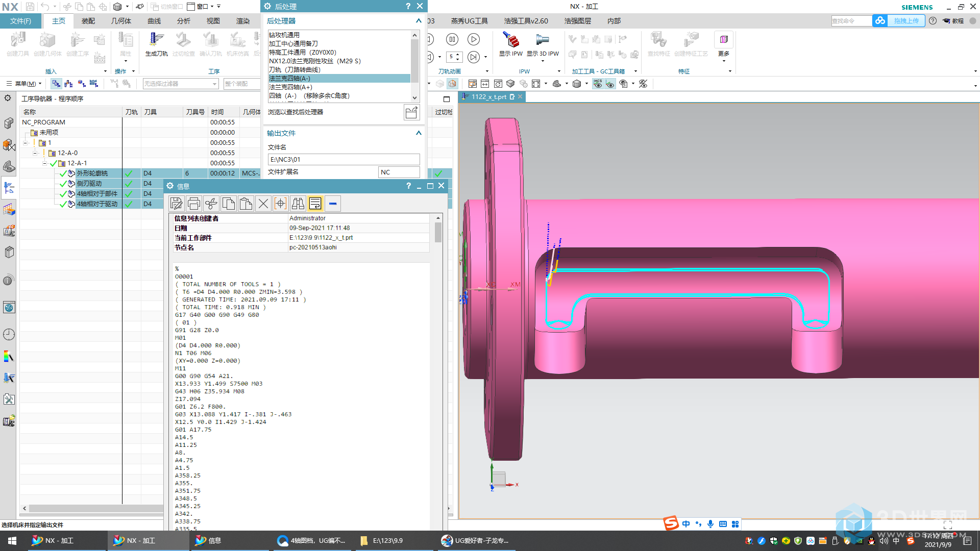Toggle word wrap in 信息 window
This screenshot has width=980, height=551.
[315, 204]
